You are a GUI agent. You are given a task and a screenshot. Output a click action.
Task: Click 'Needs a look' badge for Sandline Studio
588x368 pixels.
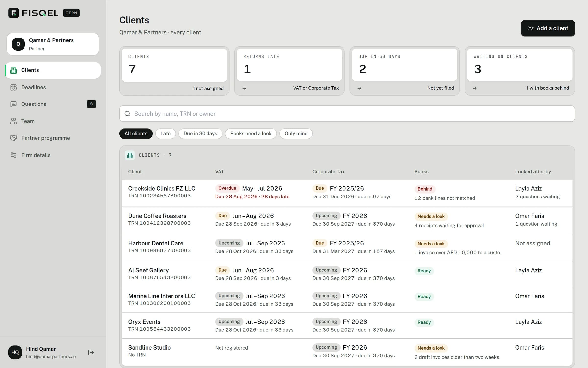click(x=431, y=348)
